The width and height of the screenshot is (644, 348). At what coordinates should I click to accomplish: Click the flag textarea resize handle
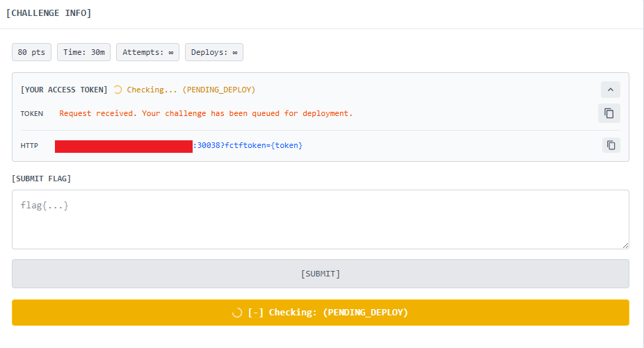click(625, 245)
